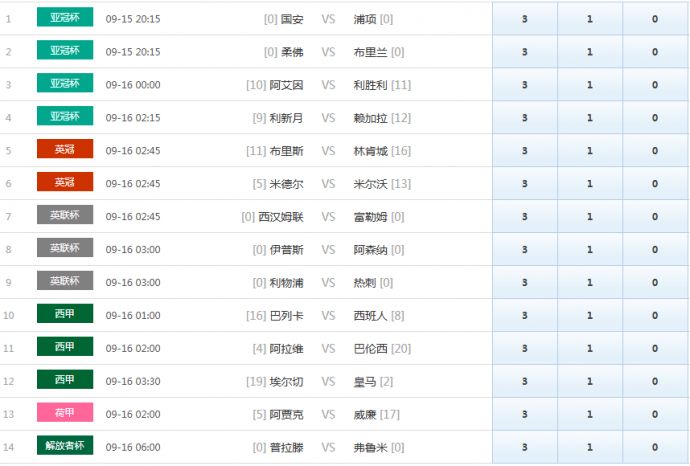
Task: Click team name 西汉姆联
Action: click(x=281, y=217)
